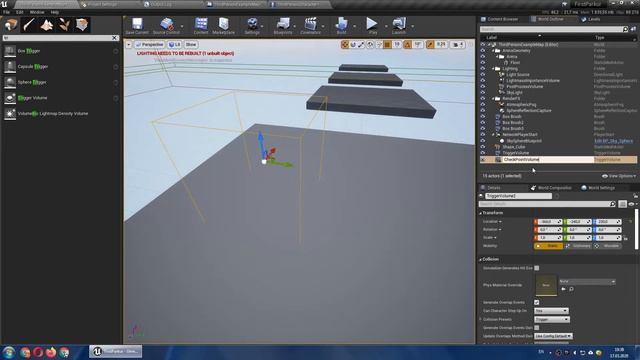Open the Help menu
The image size is (640, 360).
coord(55,12)
